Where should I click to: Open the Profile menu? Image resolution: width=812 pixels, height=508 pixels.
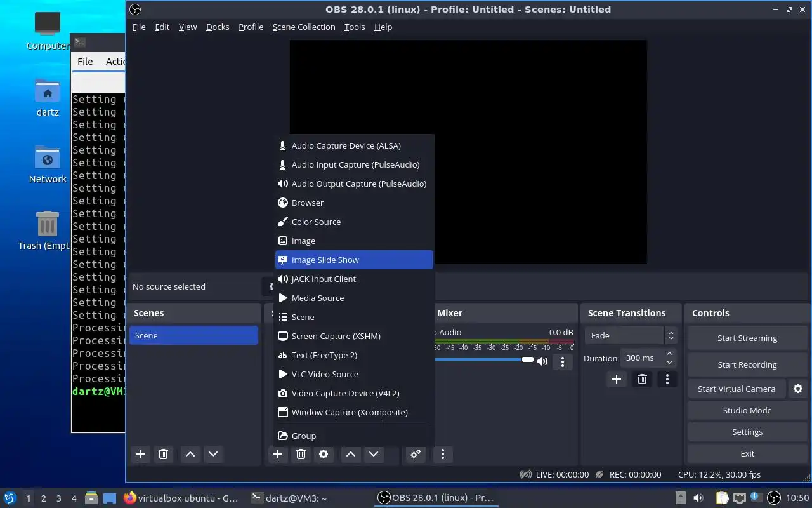coord(251,27)
